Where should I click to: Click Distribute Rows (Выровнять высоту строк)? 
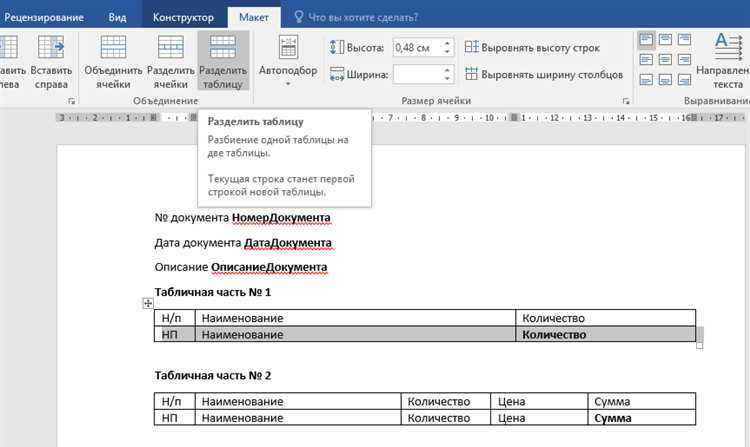(x=538, y=47)
